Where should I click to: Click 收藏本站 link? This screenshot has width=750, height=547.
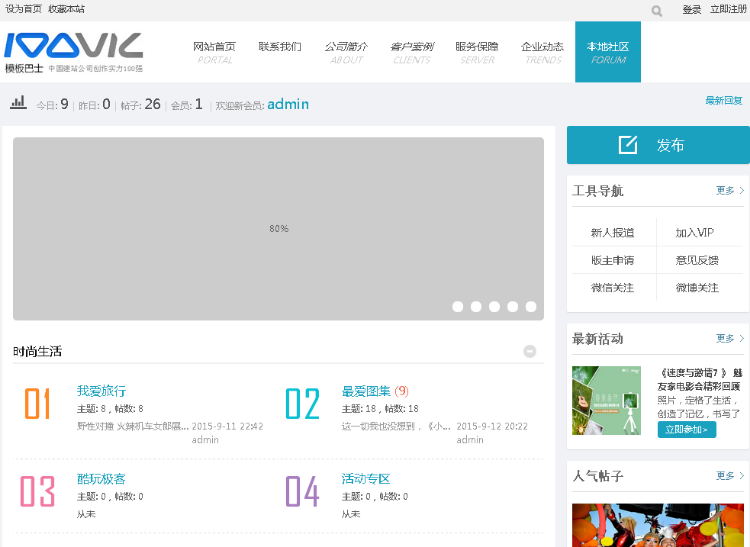[x=66, y=9]
